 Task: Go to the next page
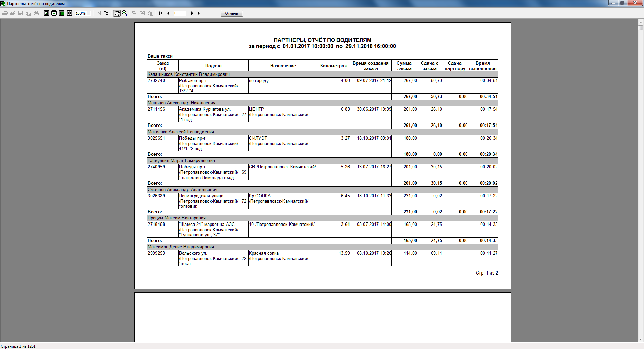pyautogui.click(x=192, y=13)
